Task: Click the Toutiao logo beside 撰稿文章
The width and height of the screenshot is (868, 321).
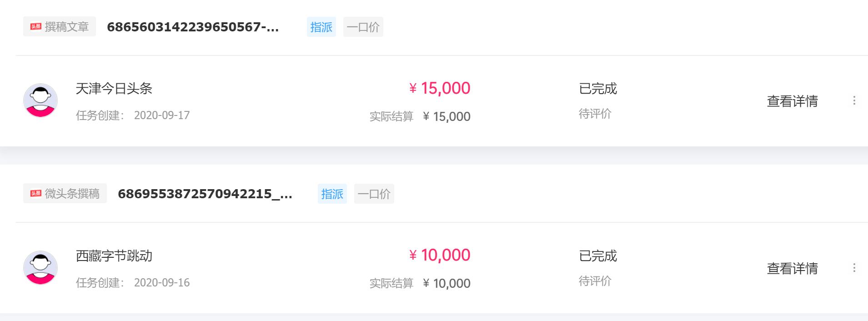Action: click(x=36, y=27)
